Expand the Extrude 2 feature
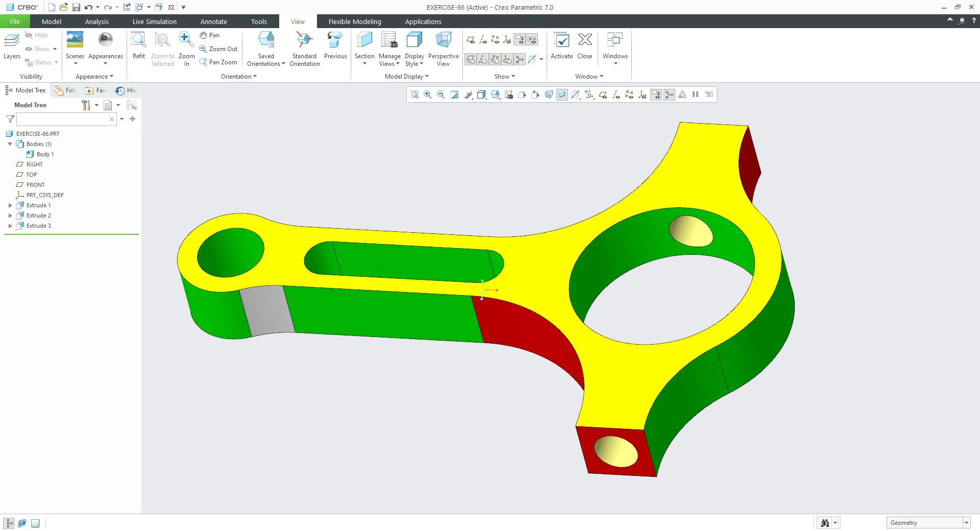Viewport: 980px width, 531px height. 10,215
